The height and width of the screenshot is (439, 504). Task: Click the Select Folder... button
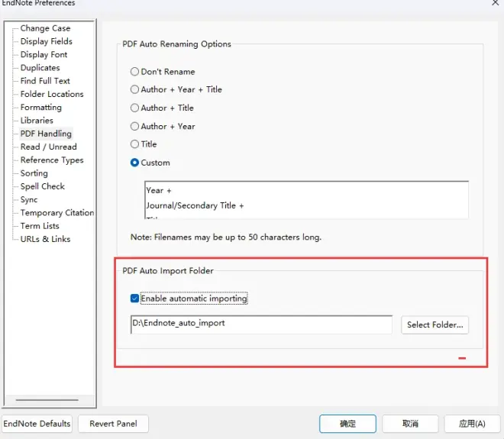(435, 325)
